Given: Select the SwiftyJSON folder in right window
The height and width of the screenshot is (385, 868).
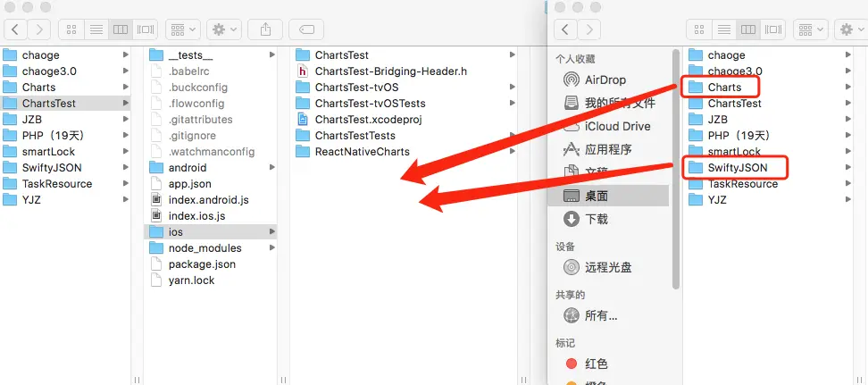Looking at the screenshot, I should pos(736,167).
